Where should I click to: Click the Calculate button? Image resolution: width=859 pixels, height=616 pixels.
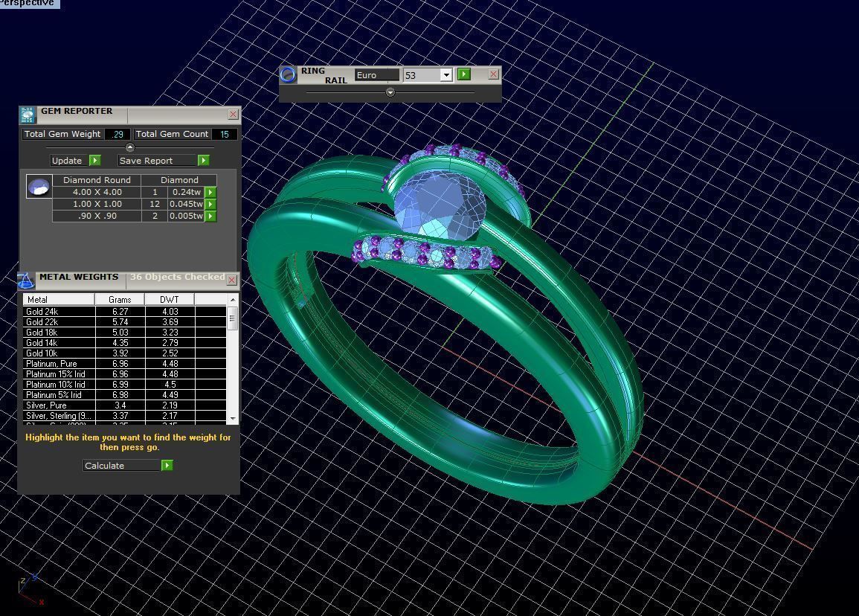coord(122,465)
